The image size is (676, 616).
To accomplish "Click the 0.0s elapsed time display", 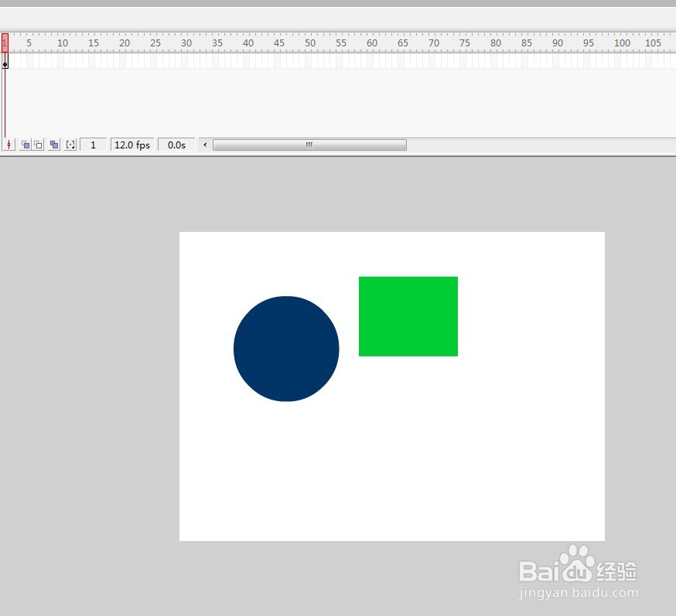I will tap(176, 145).
